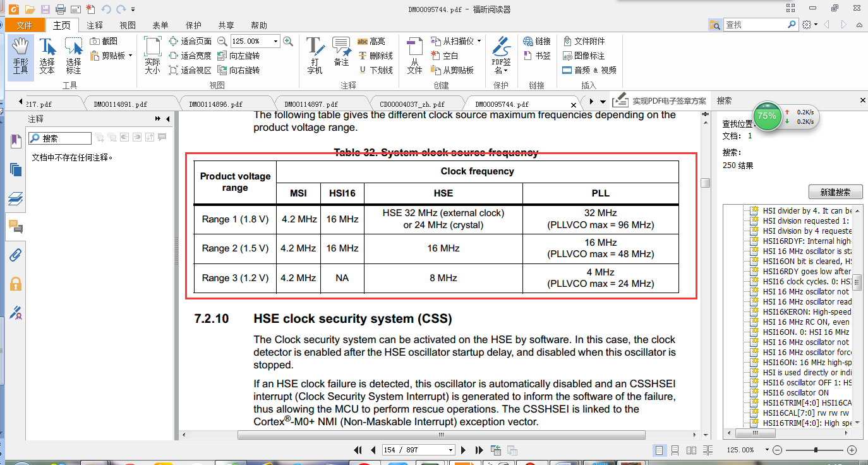
Task: Click the 打字机 typewriter tool
Action: click(x=315, y=56)
